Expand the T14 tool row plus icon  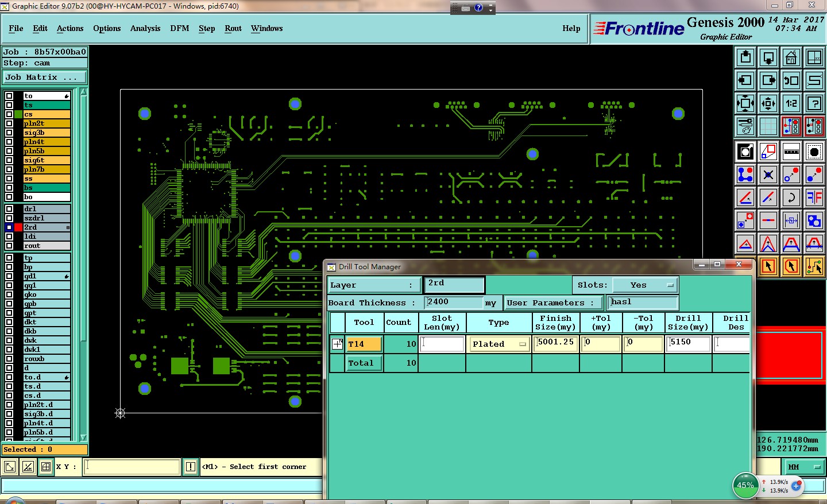338,344
